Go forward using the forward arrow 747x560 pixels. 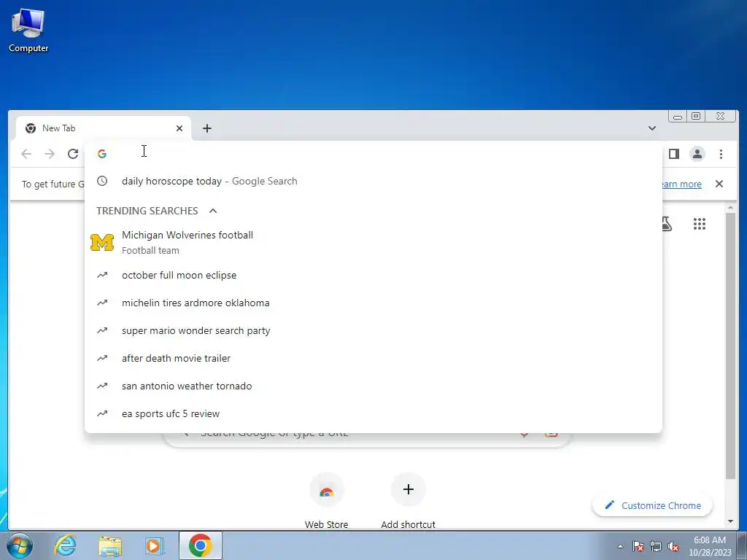(x=50, y=154)
